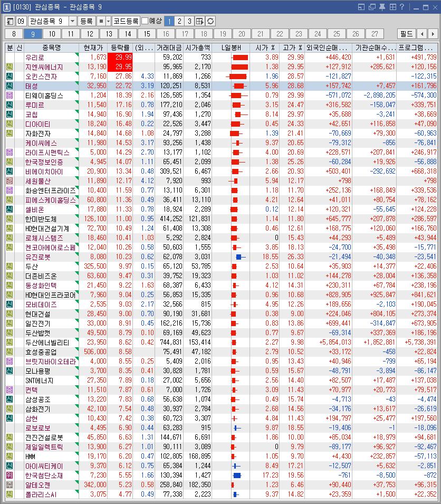Select watchlist group tab 10
441x504 pixels.
52,34
